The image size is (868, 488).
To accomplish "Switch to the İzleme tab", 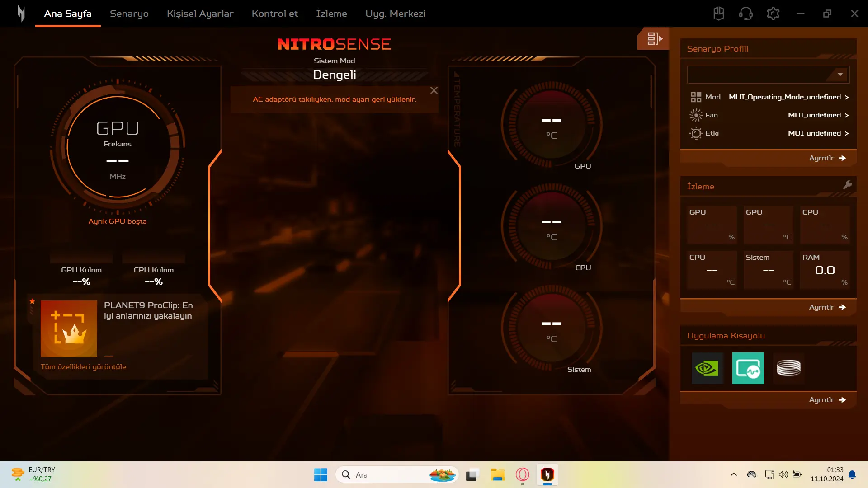I will pyautogui.click(x=331, y=14).
